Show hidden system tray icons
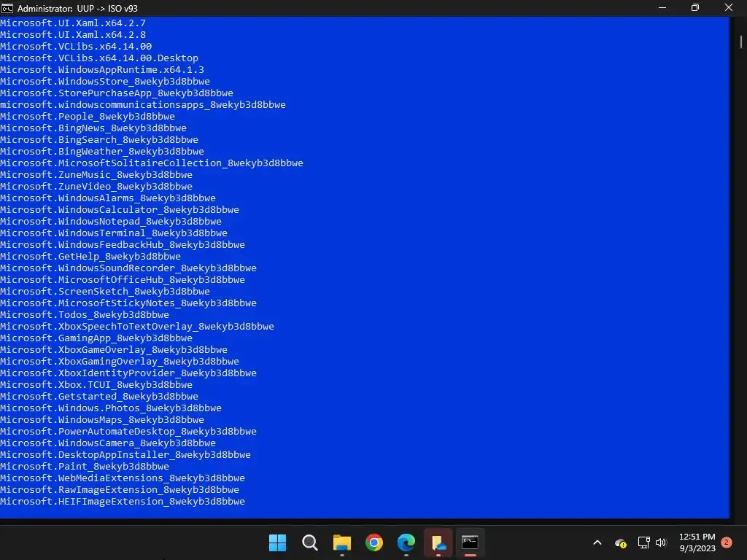747x560 pixels. point(597,542)
